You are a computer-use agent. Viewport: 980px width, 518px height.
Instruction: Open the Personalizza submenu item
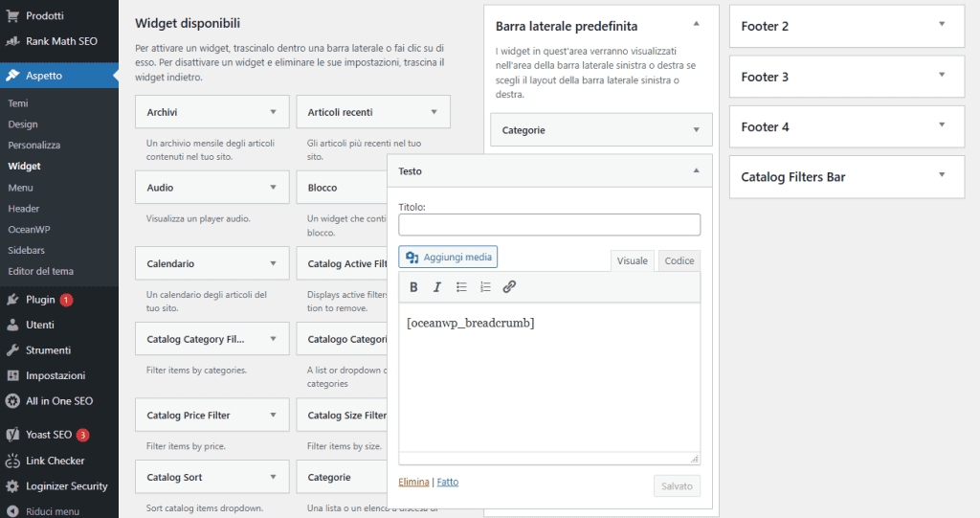(34, 146)
